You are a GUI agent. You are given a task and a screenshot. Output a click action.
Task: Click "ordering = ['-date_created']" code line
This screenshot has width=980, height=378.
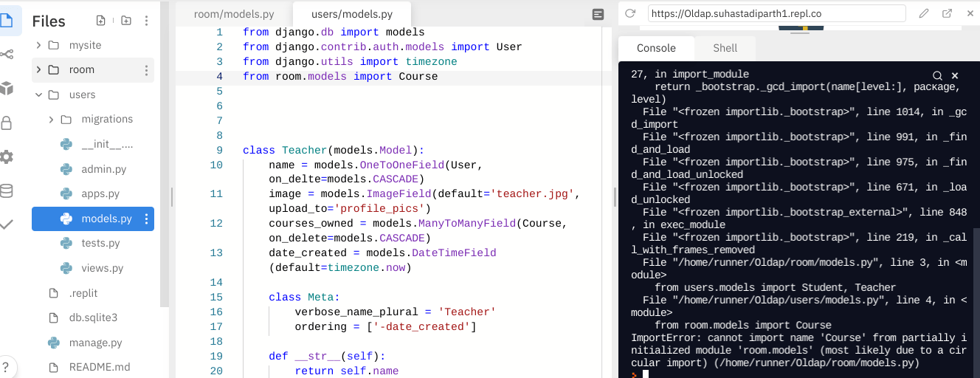[385, 326]
